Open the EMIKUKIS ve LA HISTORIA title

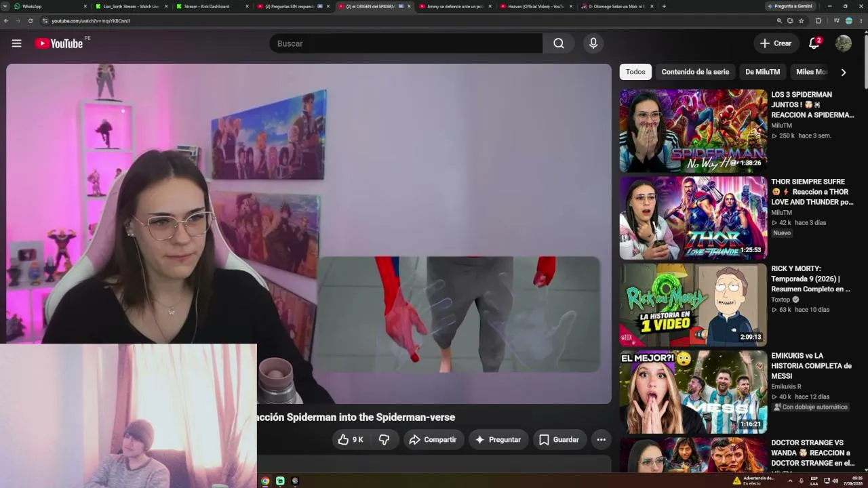click(811, 366)
